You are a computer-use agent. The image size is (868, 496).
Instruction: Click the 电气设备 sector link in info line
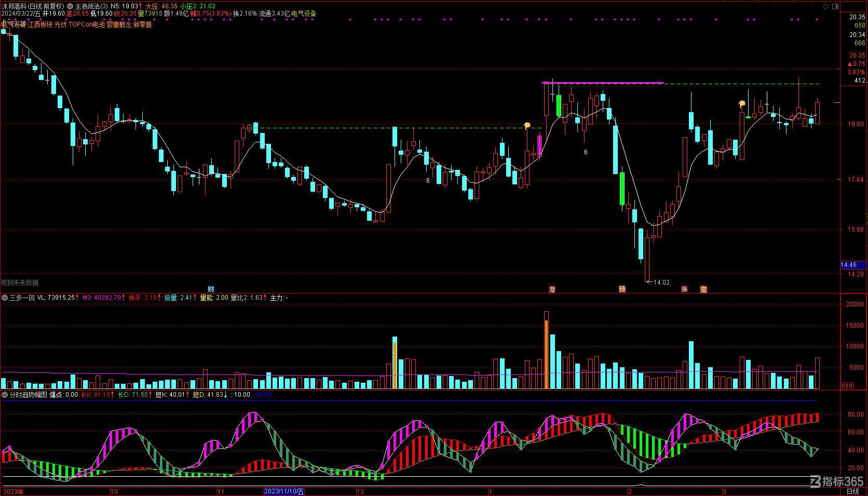304,14
